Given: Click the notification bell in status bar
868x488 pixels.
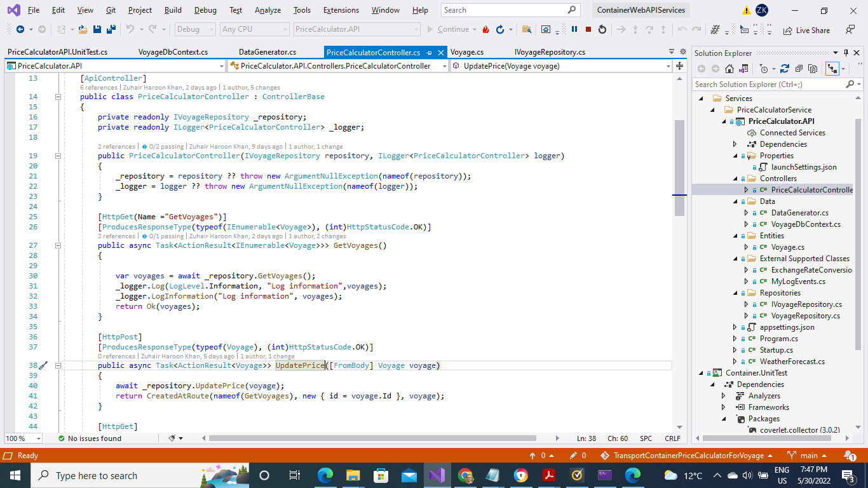Looking at the screenshot, I should pyautogui.click(x=850, y=456).
